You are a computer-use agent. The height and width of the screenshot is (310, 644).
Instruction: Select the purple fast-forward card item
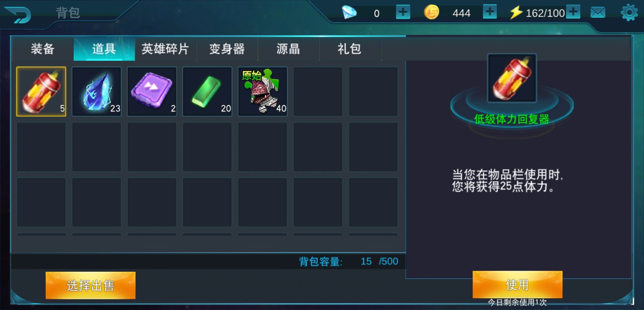(152, 92)
